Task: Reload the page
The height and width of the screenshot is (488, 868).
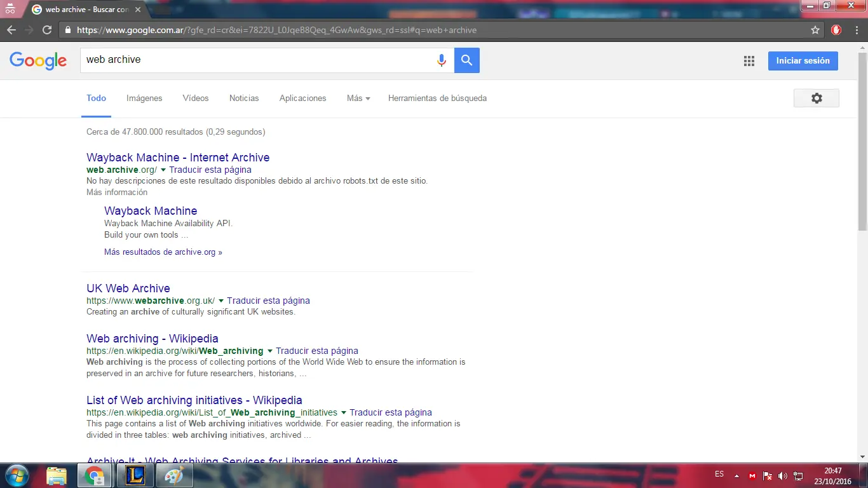Action: coord(47,30)
